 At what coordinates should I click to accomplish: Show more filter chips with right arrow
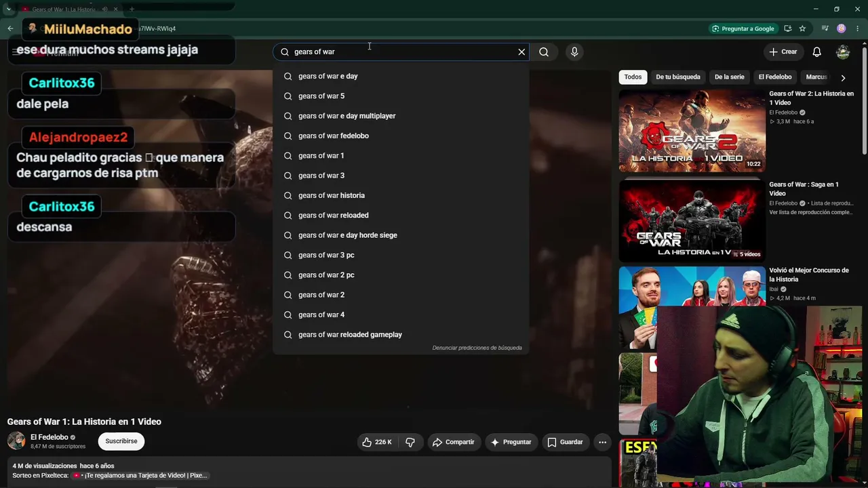point(843,77)
